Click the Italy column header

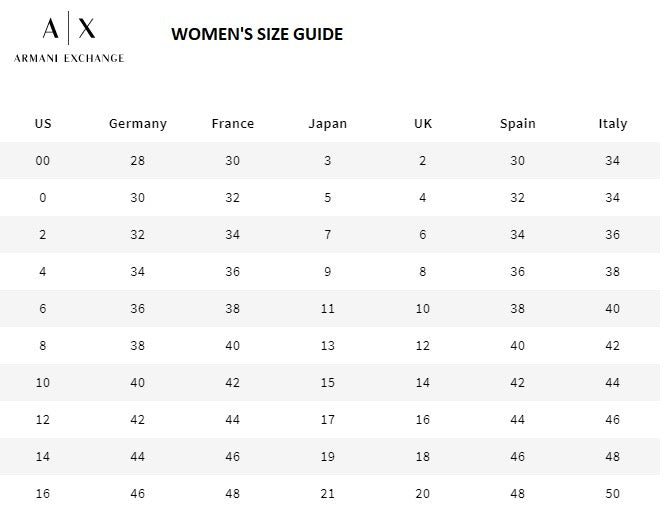[x=613, y=124]
